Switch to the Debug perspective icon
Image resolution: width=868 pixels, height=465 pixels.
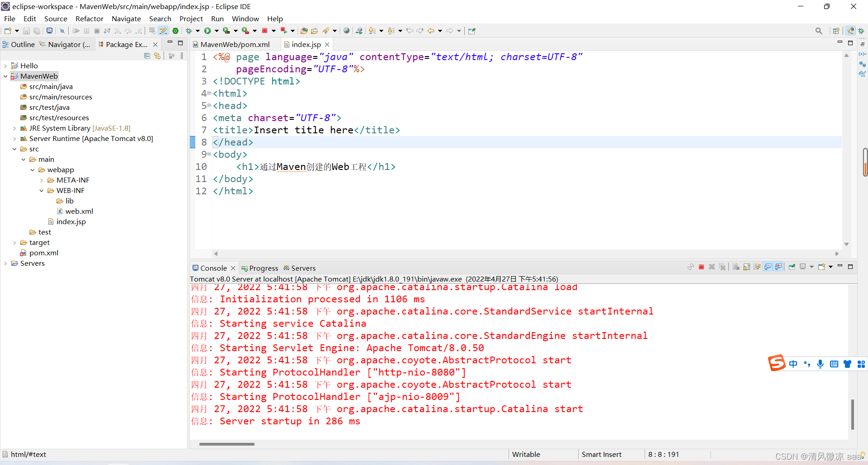pos(861,31)
